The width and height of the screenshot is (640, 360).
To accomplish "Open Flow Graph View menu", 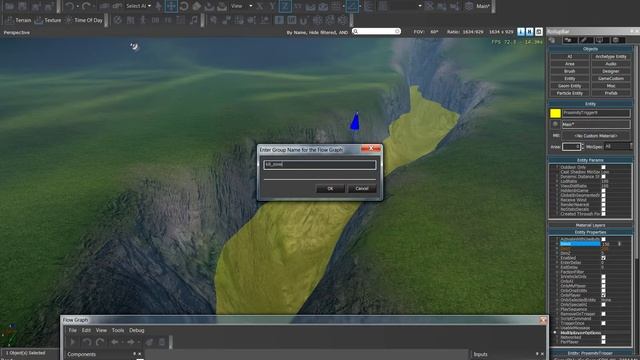I will click(101, 330).
